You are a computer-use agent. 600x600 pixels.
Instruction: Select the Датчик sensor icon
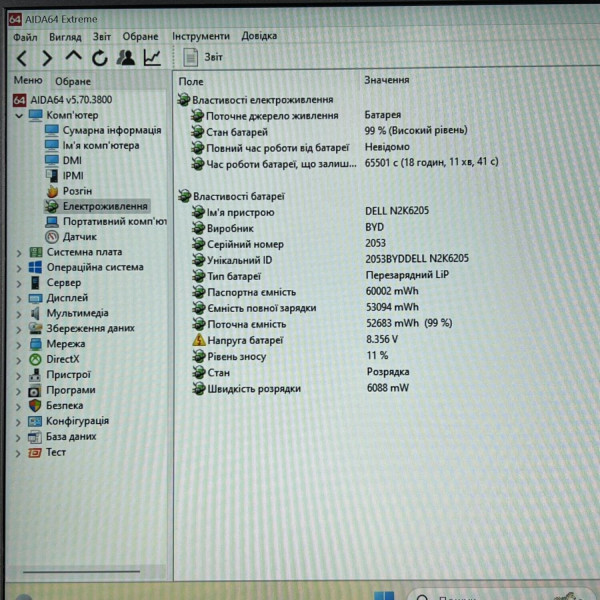coord(52,237)
